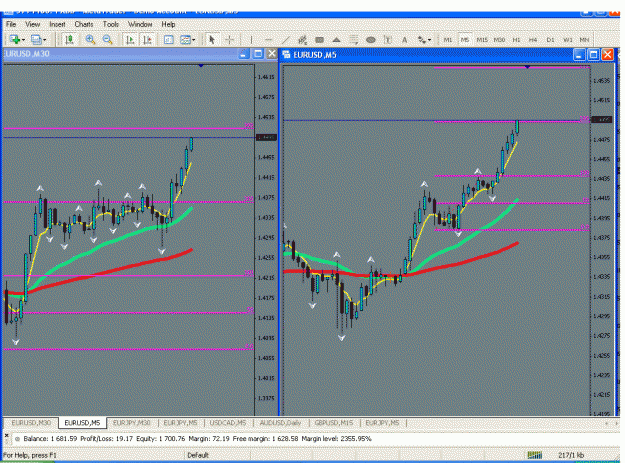Switch to M15 timeframe

coord(482,40)
